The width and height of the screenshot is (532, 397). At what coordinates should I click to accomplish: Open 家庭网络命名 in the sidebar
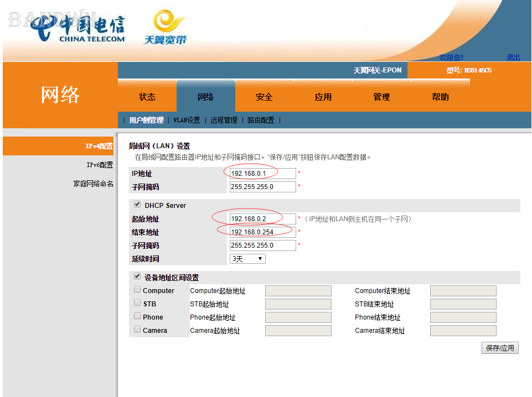94,184
